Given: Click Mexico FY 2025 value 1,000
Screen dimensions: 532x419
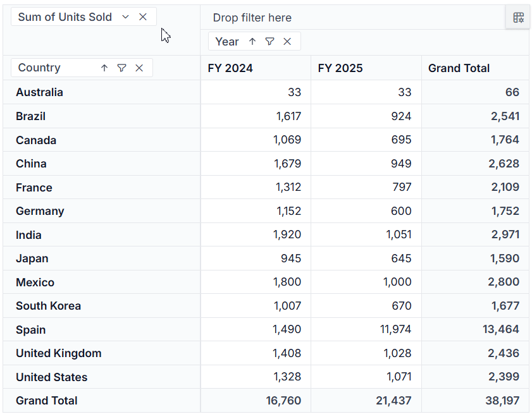Looking at the screenshot, I should [366, 282].
